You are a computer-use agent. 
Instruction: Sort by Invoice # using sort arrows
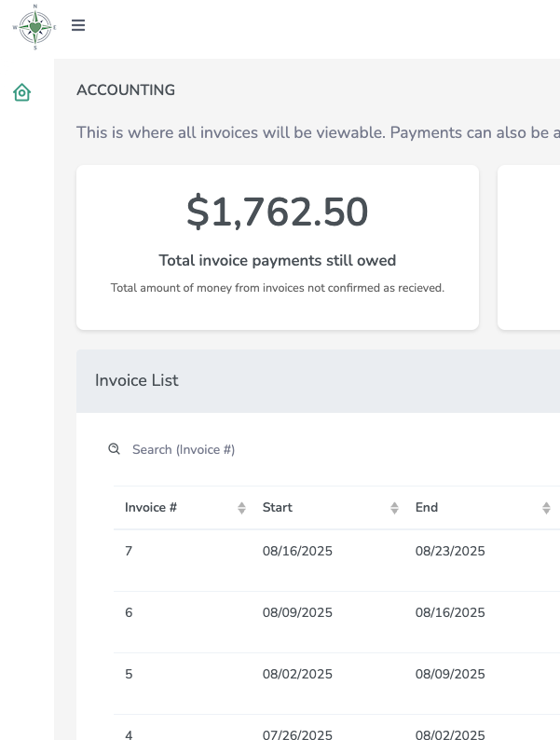(x=241, y=508)
